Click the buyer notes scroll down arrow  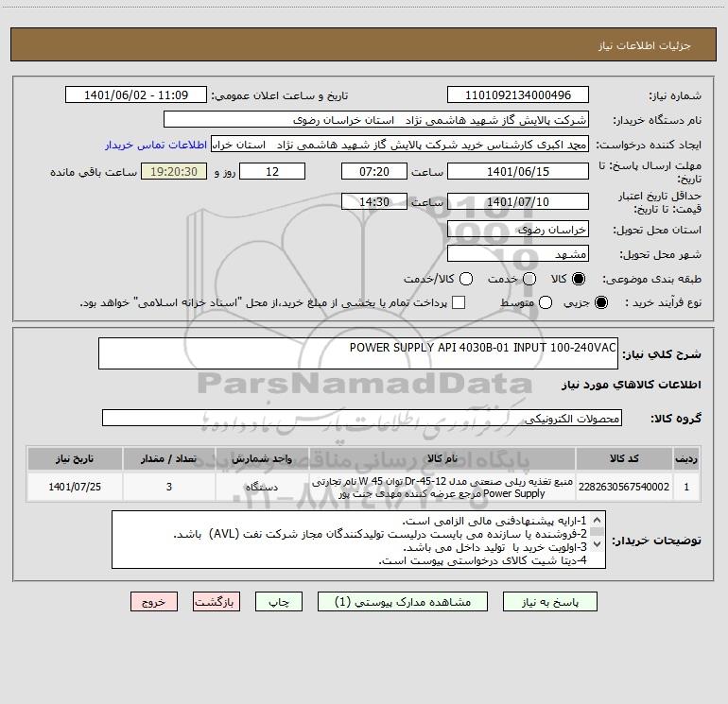(x=598, y=544)
